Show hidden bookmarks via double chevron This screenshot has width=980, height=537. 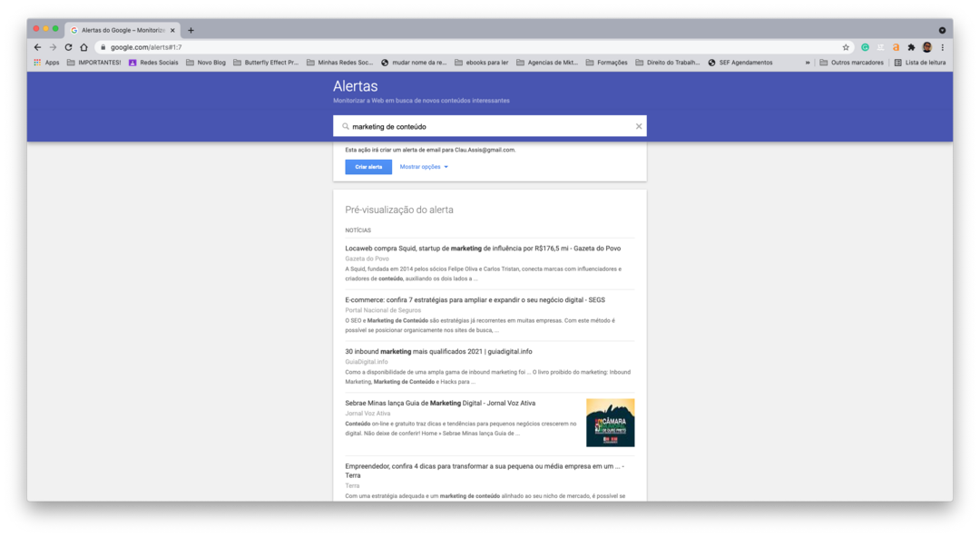(808, 63)
